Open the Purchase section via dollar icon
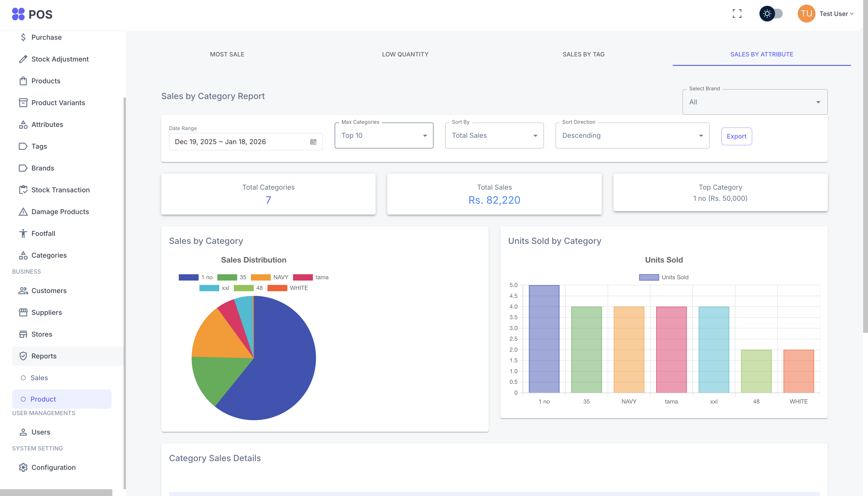Screen dimensions: 868x496 [23, 37]
